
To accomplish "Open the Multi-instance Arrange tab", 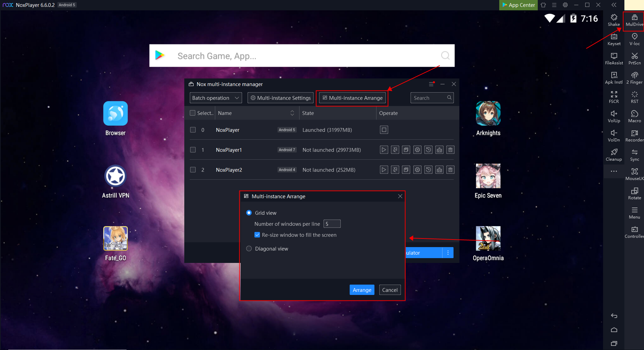I will pos(352,98).
